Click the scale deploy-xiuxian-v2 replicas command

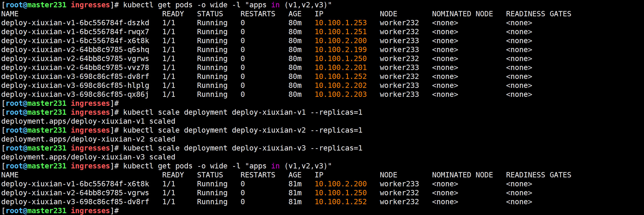[x=243, y=130]
